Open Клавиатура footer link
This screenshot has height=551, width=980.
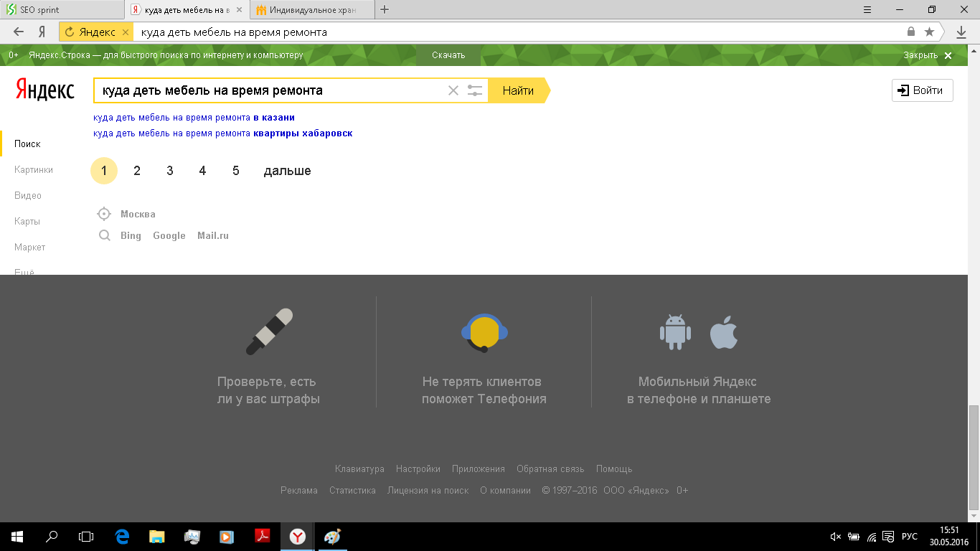(359, 469)
